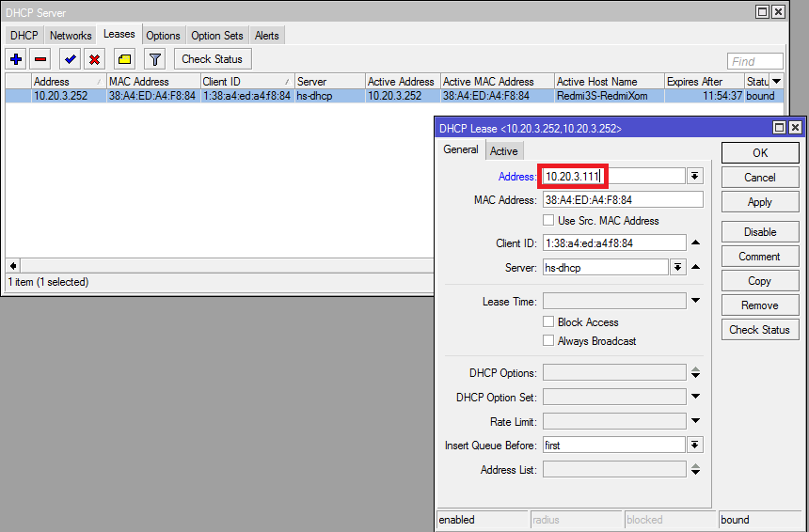The image size is (809, 532).
Task: Enable Use Src. MAC Address checkbox
Action: pyautogui.click(x=548, y=221)
